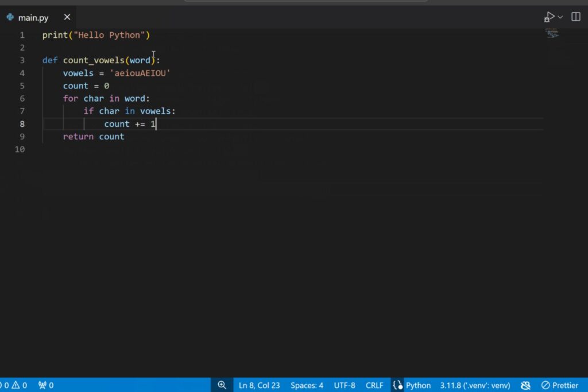Expand the run options chevron dropdown
Viewport: 588px width, 392px height.
point(560,17)
